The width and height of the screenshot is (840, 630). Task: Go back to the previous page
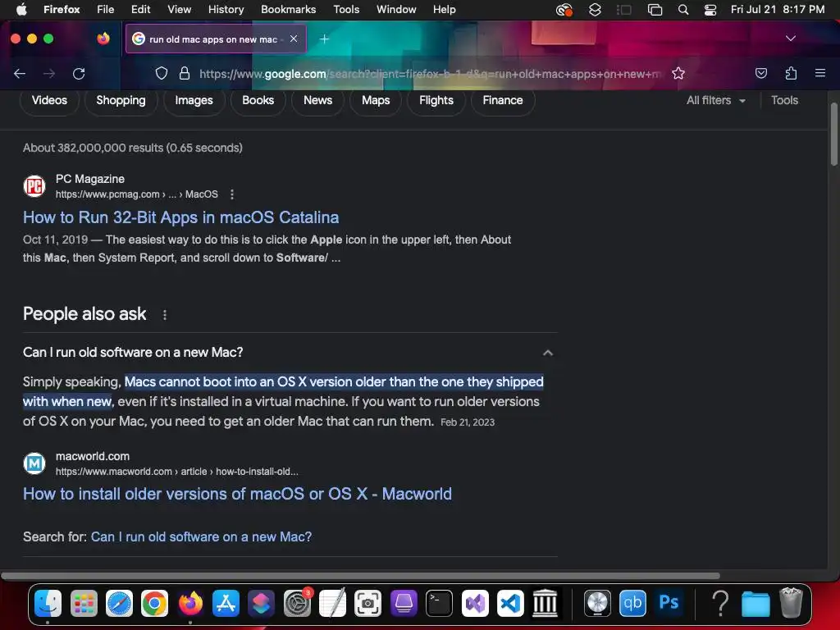(20, 73)
